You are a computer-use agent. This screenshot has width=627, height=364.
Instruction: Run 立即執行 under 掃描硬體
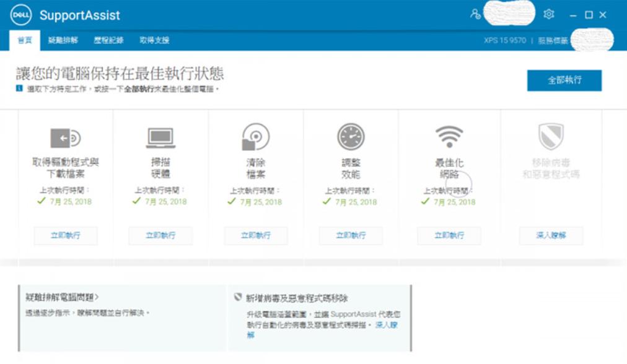[x=160, y=235]
